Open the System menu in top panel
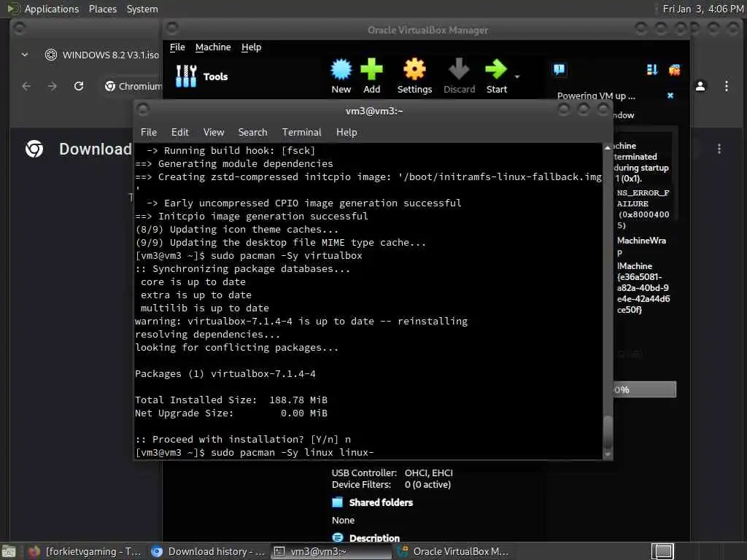 pyautogui.click(x=142, y=9)
